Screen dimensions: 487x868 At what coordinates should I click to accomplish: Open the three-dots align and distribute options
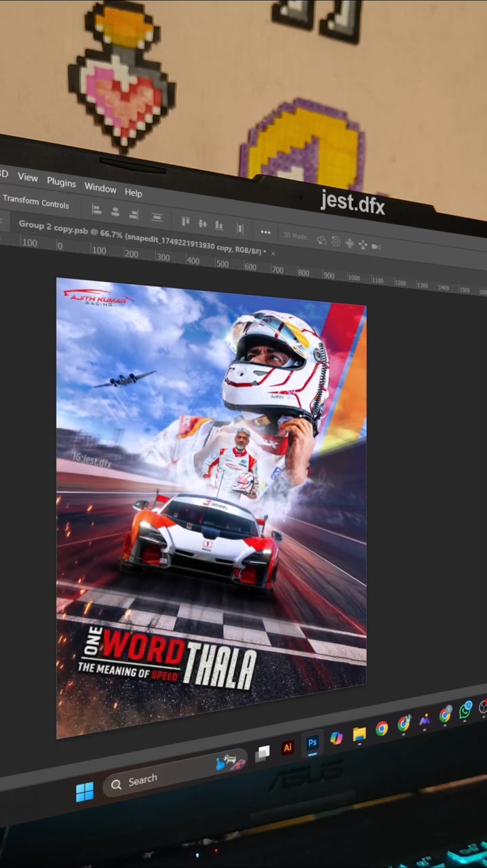[265, 232]
